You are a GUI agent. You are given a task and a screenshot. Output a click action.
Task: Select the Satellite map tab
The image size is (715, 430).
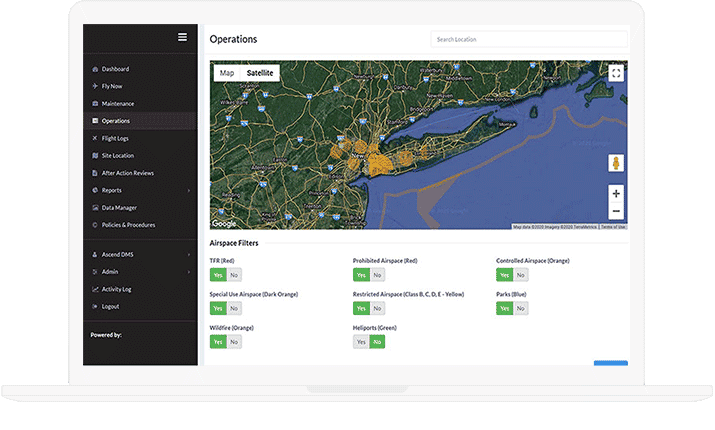(260, 73)
